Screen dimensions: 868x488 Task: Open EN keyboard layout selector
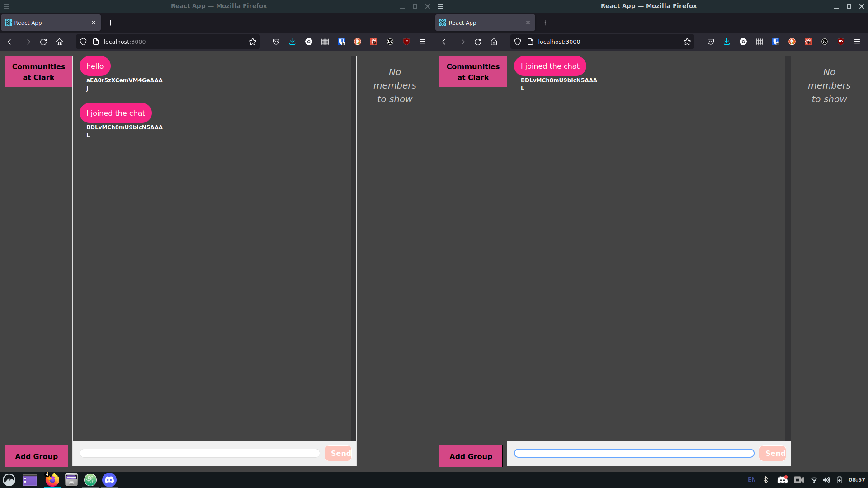(751, 480)
